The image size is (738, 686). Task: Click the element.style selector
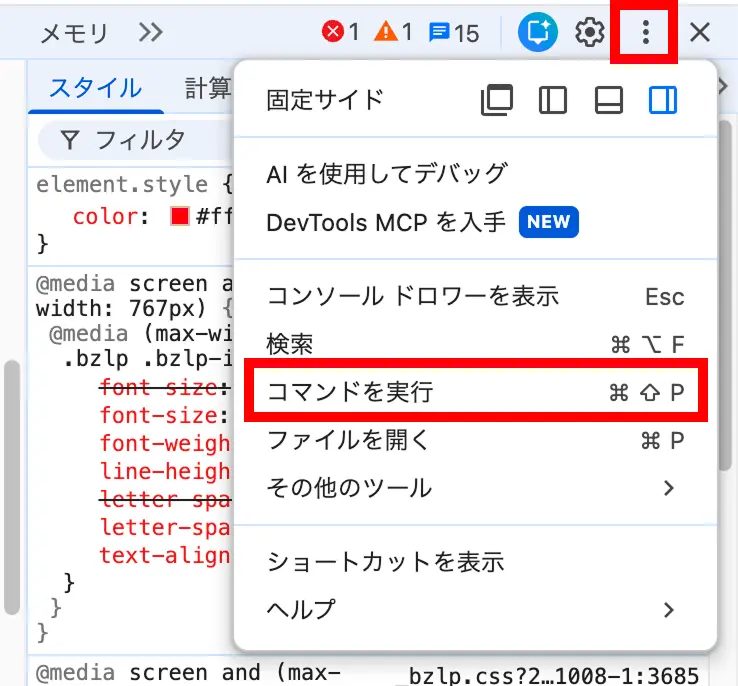coord(122,184)
